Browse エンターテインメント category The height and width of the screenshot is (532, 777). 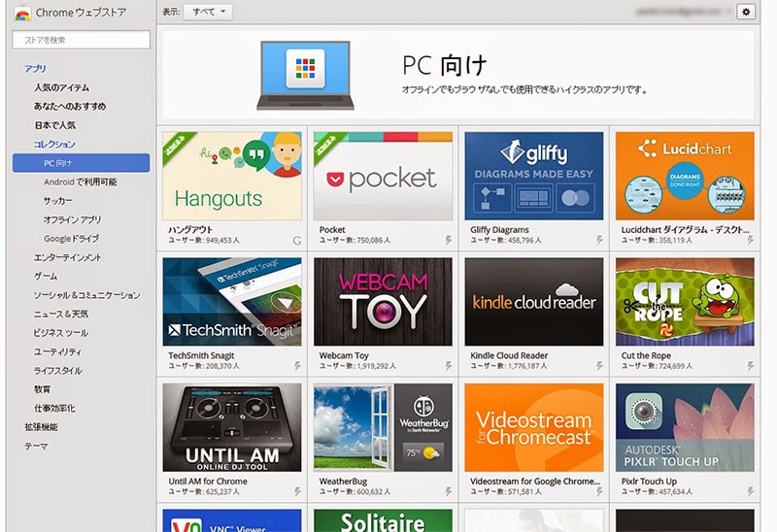coord(67,257)
